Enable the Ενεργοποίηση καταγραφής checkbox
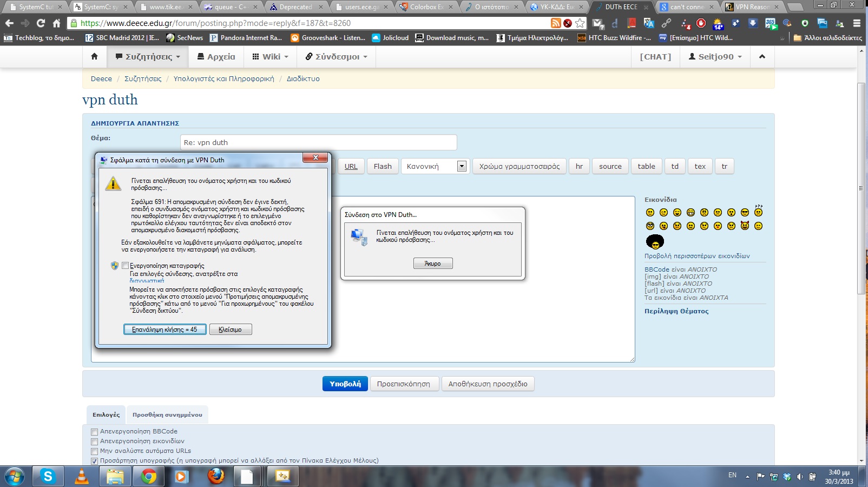The image size is (868, 487). (x=126, y=266)
